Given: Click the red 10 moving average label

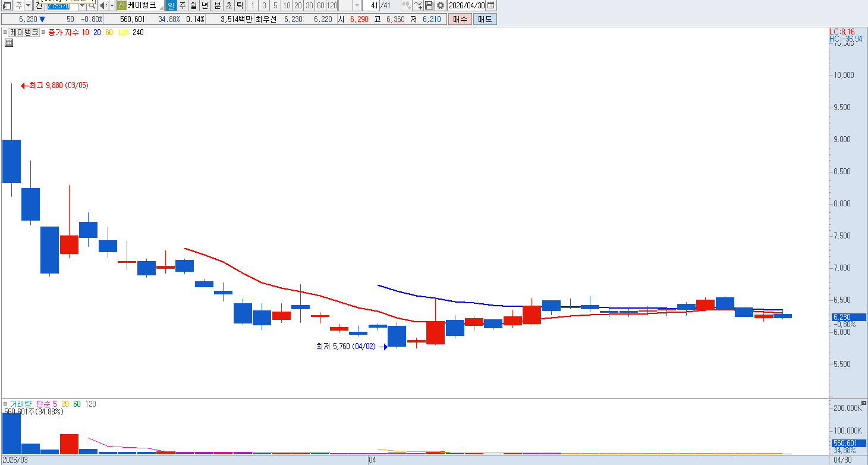Looking at the screenshot, I should click(86, 32).
